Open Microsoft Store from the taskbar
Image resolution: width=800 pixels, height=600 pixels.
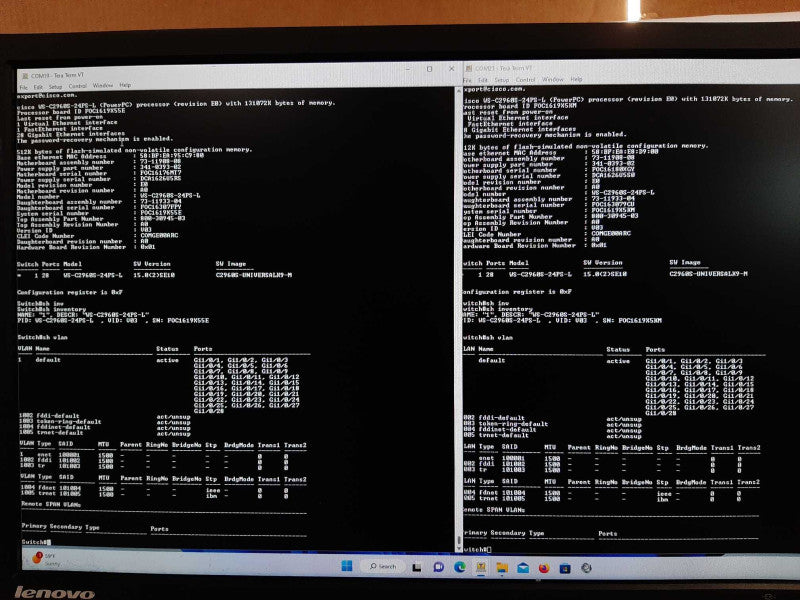pyautogui.click(x=565, y=568)
